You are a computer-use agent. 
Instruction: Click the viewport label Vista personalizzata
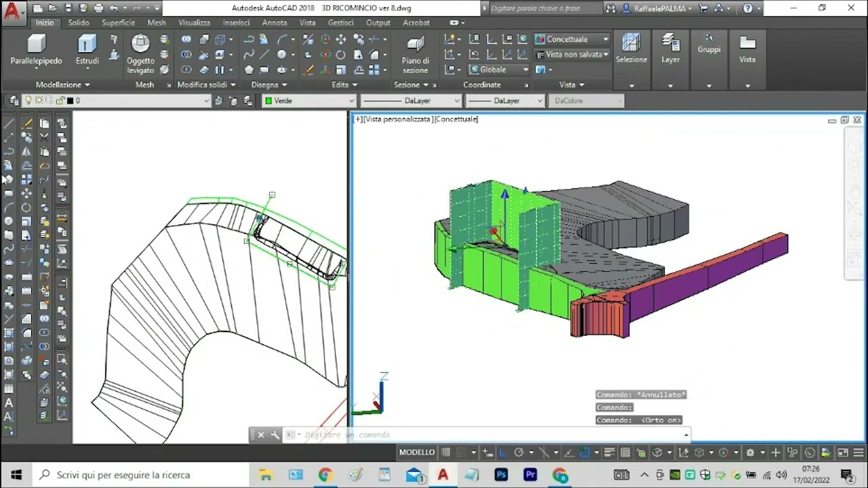398,119
